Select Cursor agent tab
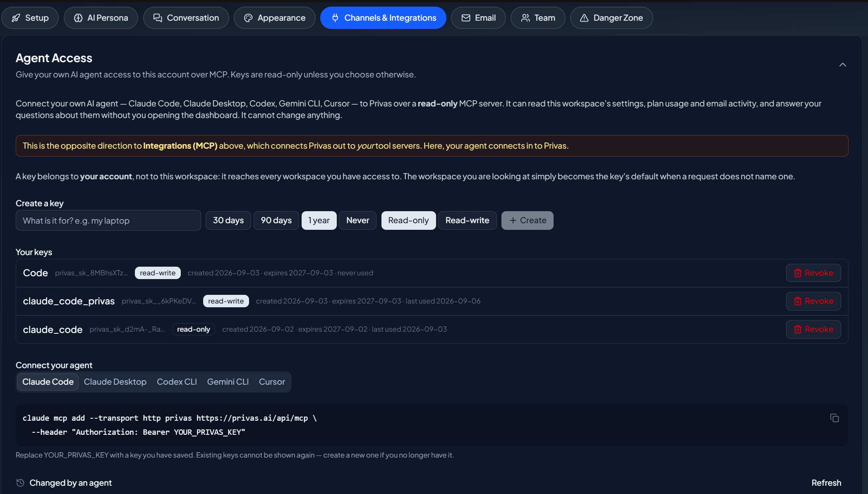This screenshot has height=494, width=868. click(x=272, y=382)
